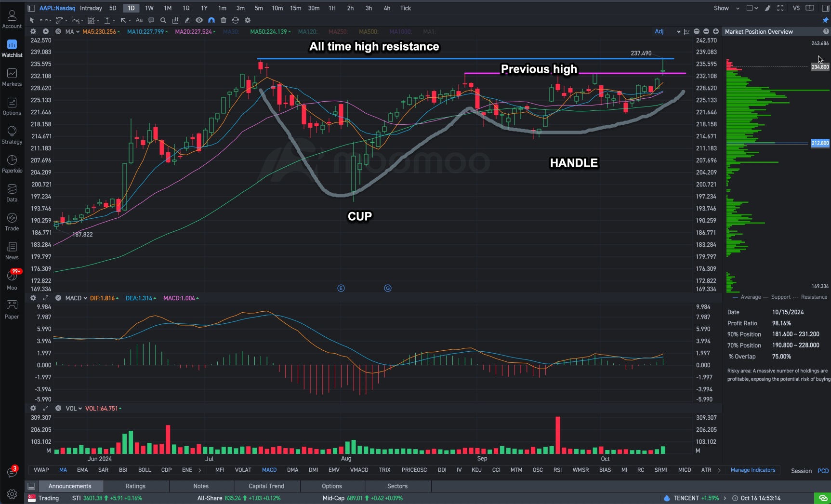
Task: Select the BOLL main indicator
Action: pyautogui.click(x=145, y=470)
